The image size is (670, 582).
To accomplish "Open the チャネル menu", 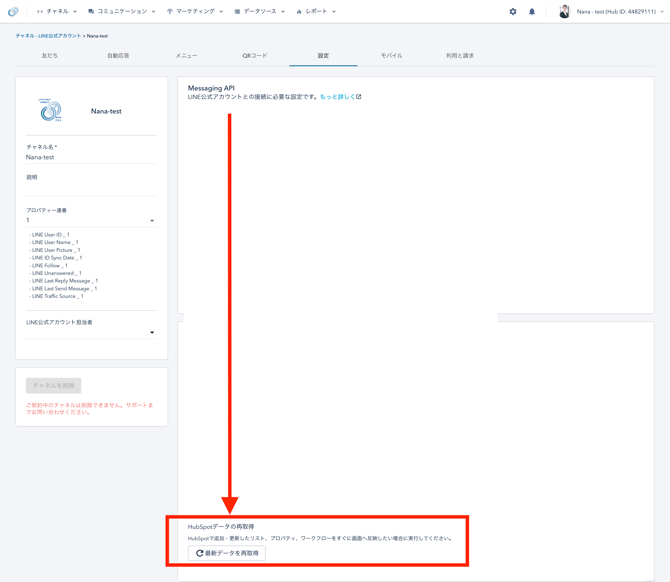I will tap(57, 12).
